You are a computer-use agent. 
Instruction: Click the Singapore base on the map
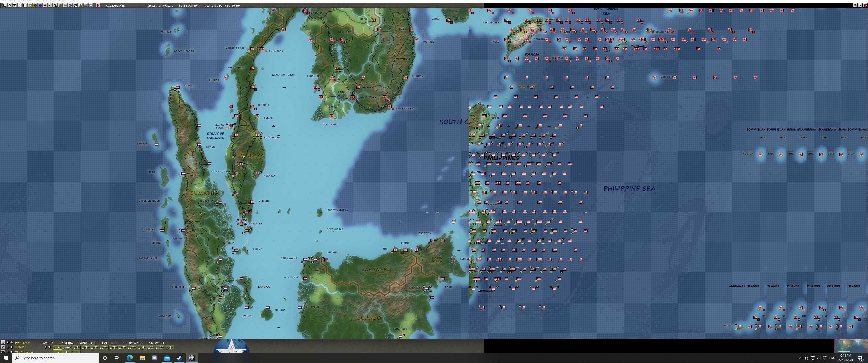[241, 221]
